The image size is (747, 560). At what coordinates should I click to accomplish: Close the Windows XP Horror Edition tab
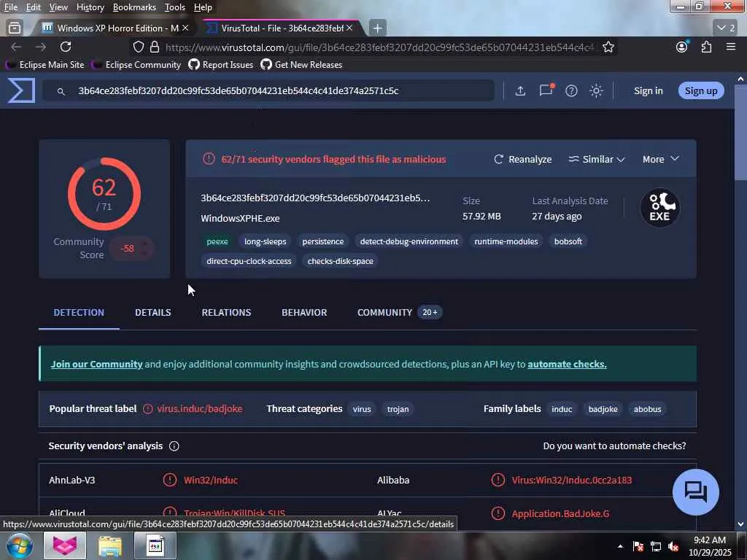pos(185,28)
